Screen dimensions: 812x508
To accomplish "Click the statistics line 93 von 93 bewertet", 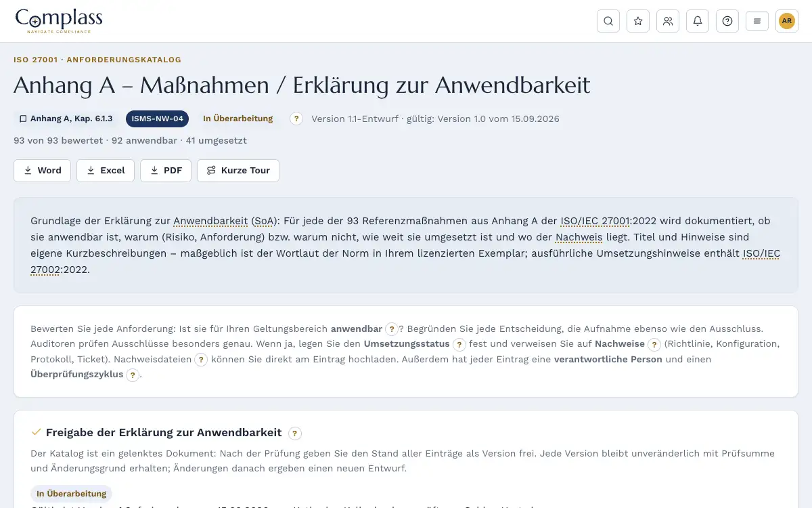I will pos(130,141).
